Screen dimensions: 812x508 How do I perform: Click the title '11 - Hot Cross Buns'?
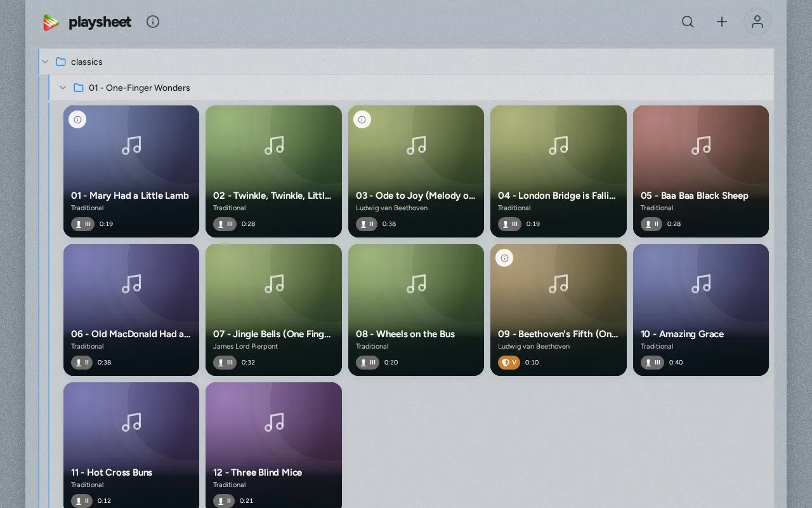click(112, 472)
